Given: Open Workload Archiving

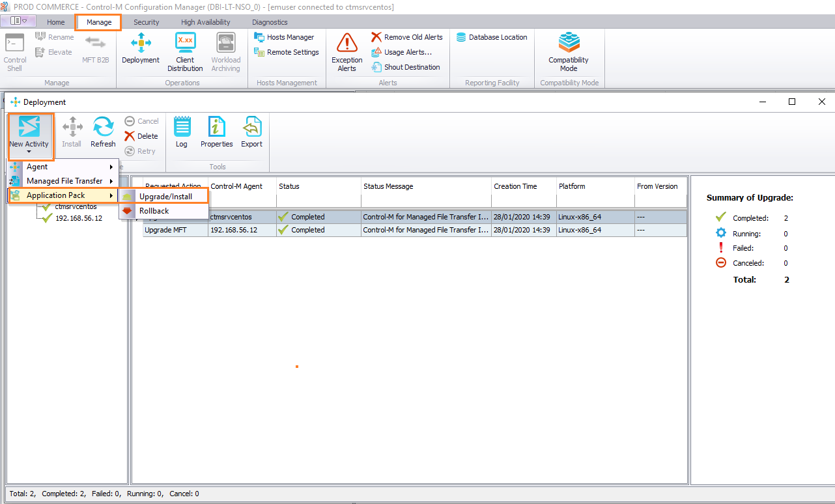Looking at the screenshot, I should (x=225, y=53).
